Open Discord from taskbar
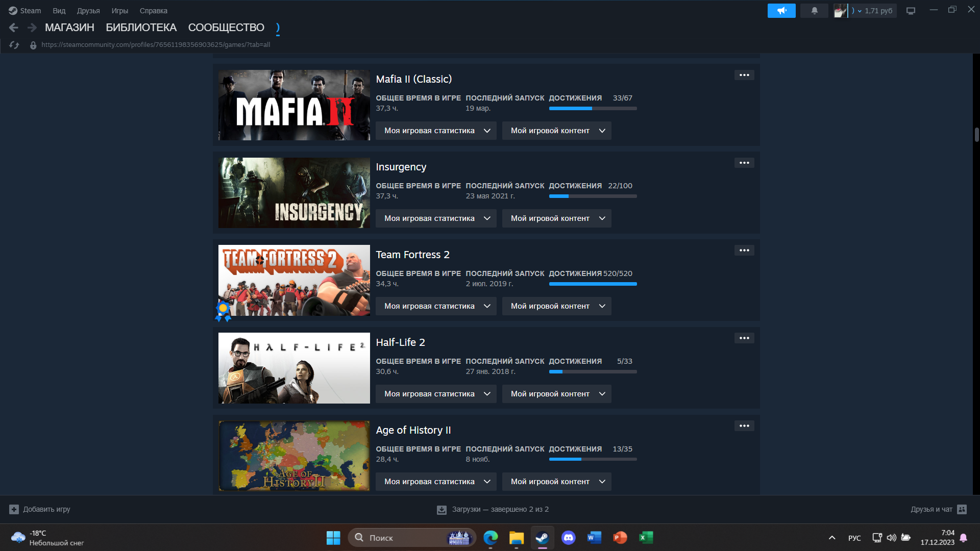 569,538
